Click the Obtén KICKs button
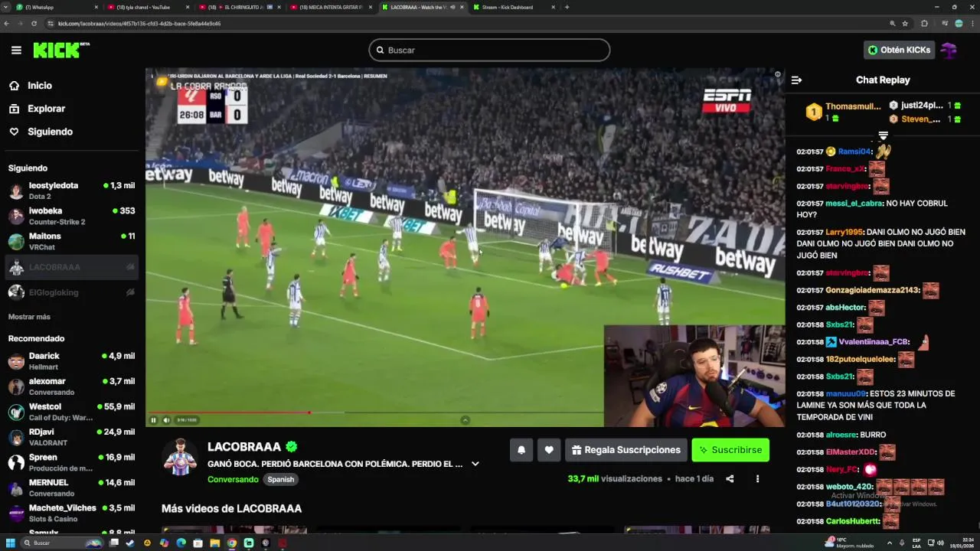This screenshot has height=551, width=980. click(x=899, y=50)
